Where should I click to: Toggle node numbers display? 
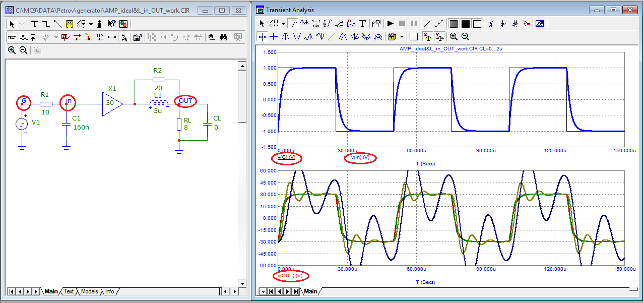[34, 37]
